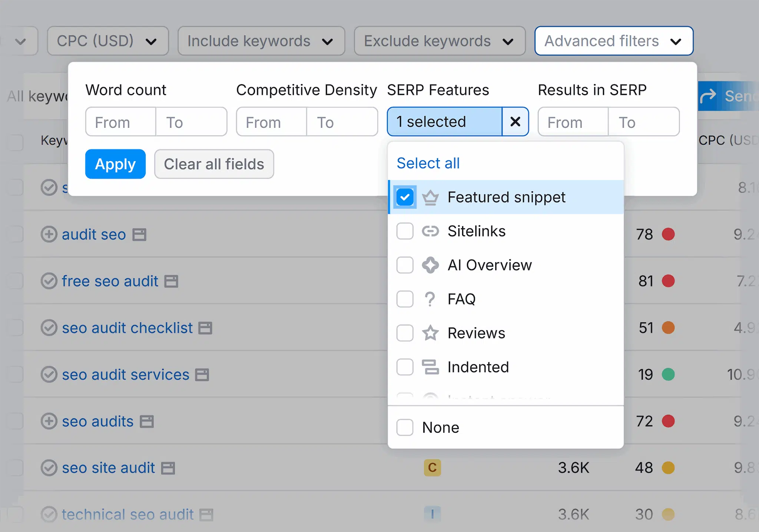This screenshot has width=759, height=532.
Task: Click checkmark icon beside free seo audit
Action: [x=49, y=281]
